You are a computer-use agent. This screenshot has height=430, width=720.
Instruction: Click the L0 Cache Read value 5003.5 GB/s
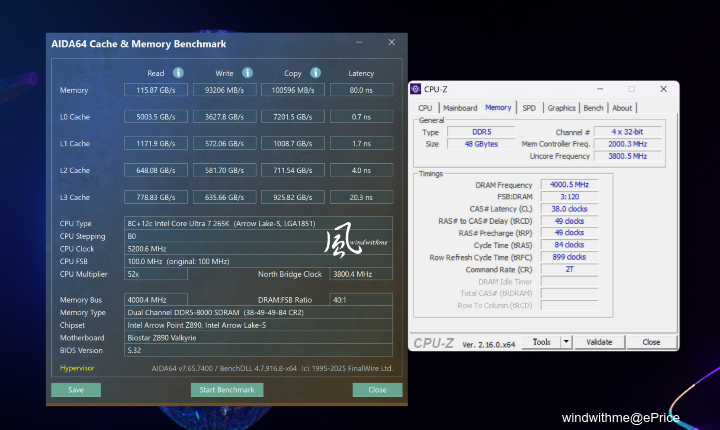pyautogui.click(x=156, y=117)
